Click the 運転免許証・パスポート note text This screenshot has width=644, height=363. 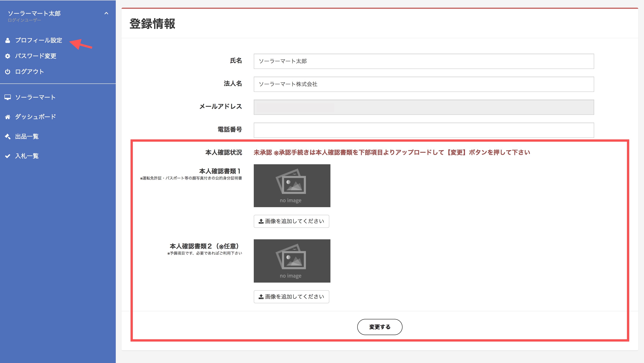click(x=191, y=178)
